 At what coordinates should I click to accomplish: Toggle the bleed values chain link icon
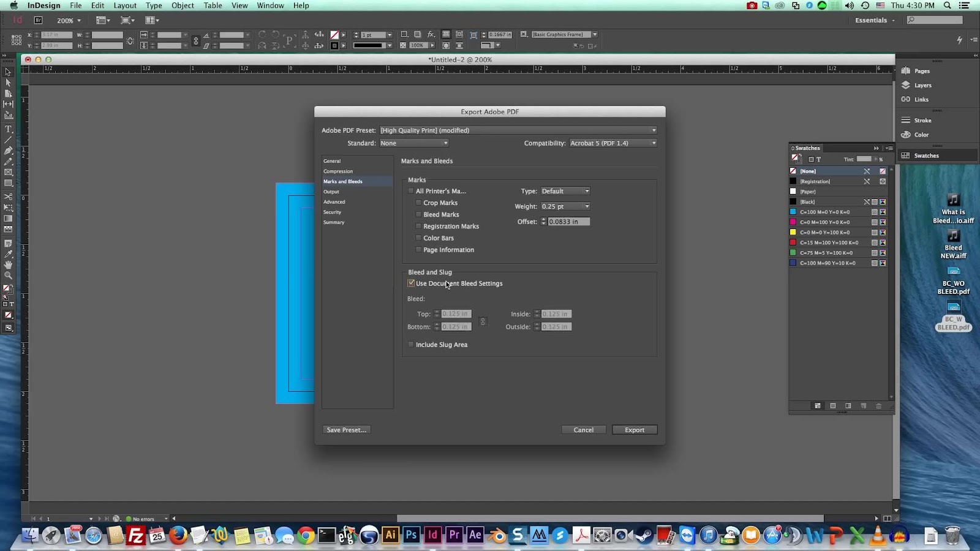(483, 321)
